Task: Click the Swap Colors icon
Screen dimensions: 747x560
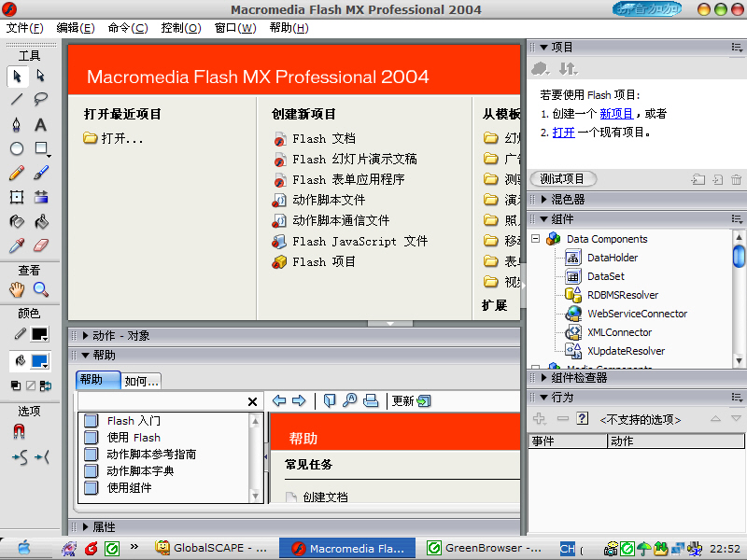Action: point(46,385)
